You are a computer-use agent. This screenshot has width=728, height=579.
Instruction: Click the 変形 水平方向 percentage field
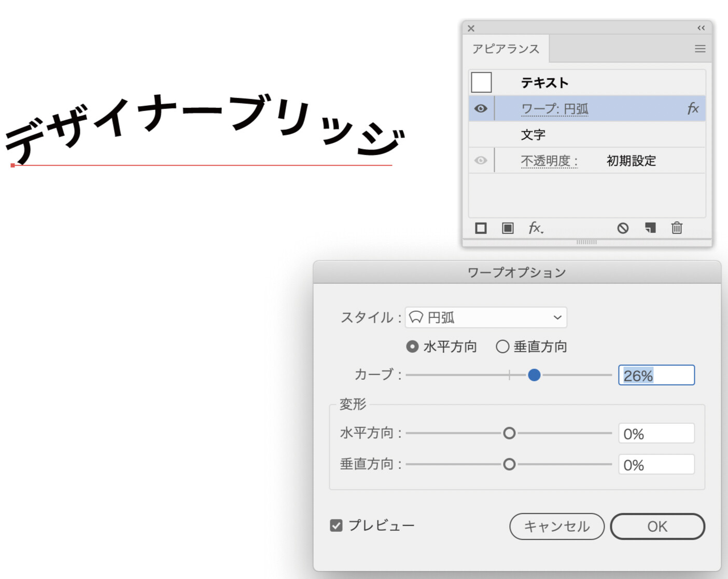(x=656, y=434)
